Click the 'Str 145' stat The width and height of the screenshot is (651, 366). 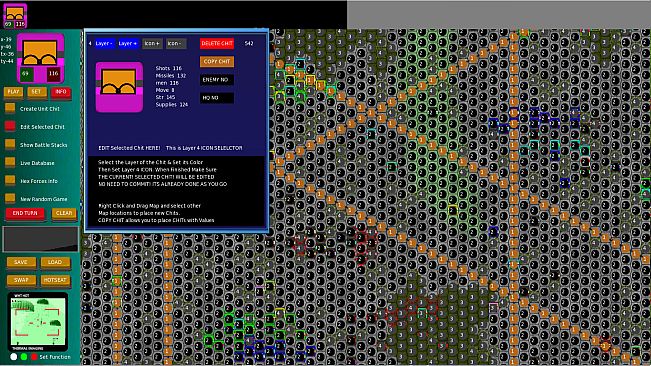(x=165, y=97)
